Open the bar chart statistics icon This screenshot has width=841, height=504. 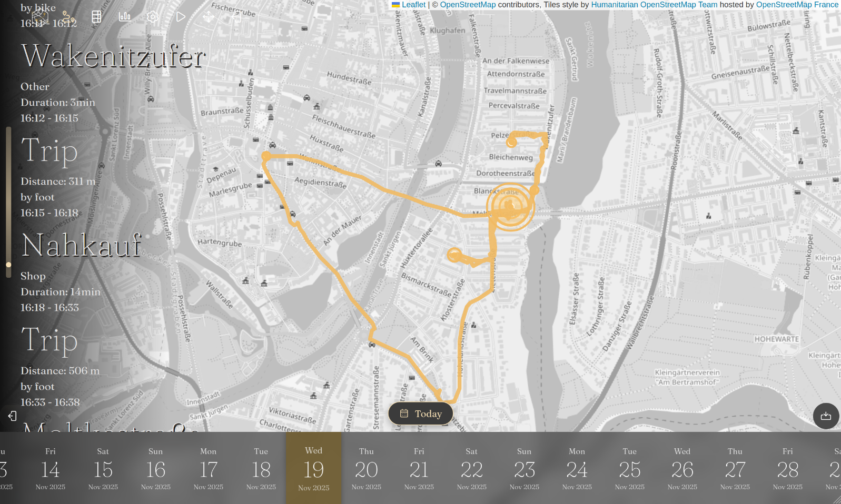(x=125, y=17)
